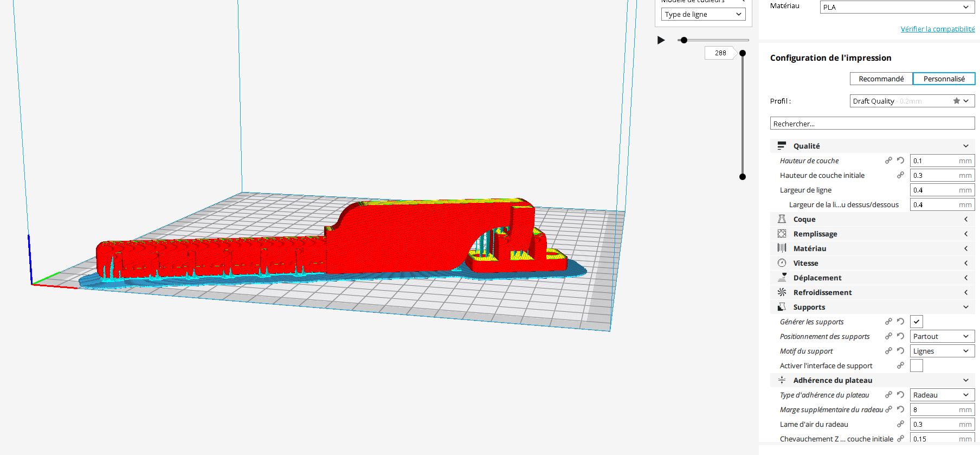Click the Refroidissement fan icon
The width and height of the screenshot is (980, 455).
click(x=782, y=292)
